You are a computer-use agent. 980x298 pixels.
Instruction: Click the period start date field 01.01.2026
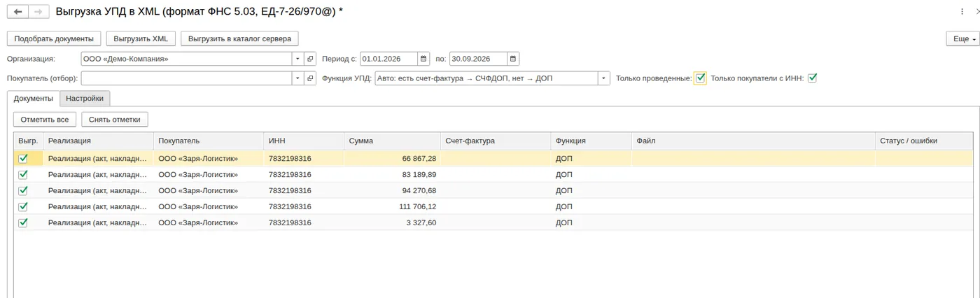tap(388, 59)
